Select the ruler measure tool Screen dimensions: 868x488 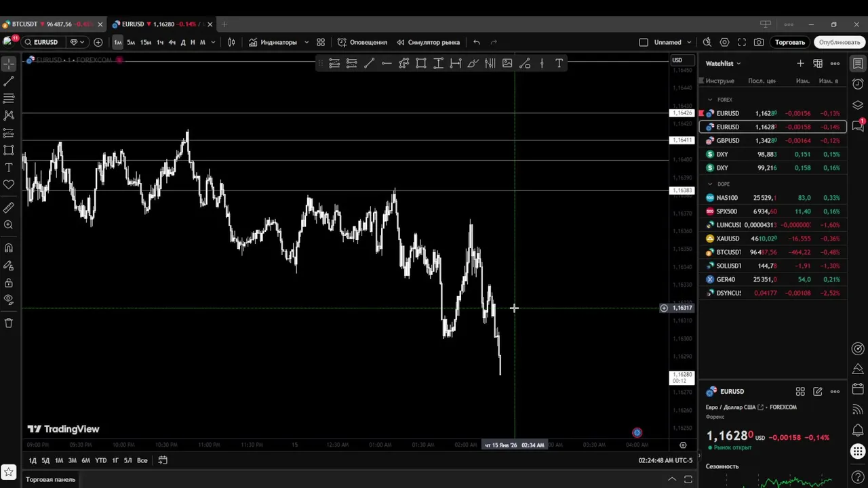(x=9, y=207)
